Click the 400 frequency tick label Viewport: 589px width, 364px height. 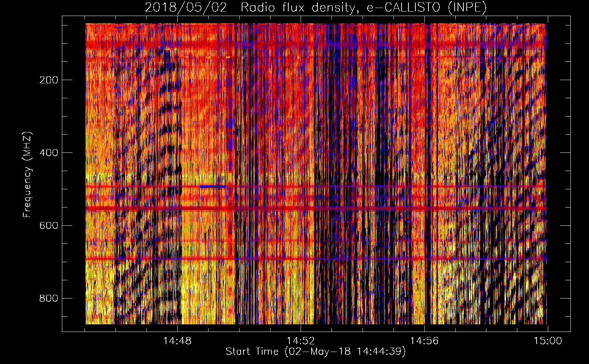49,153
